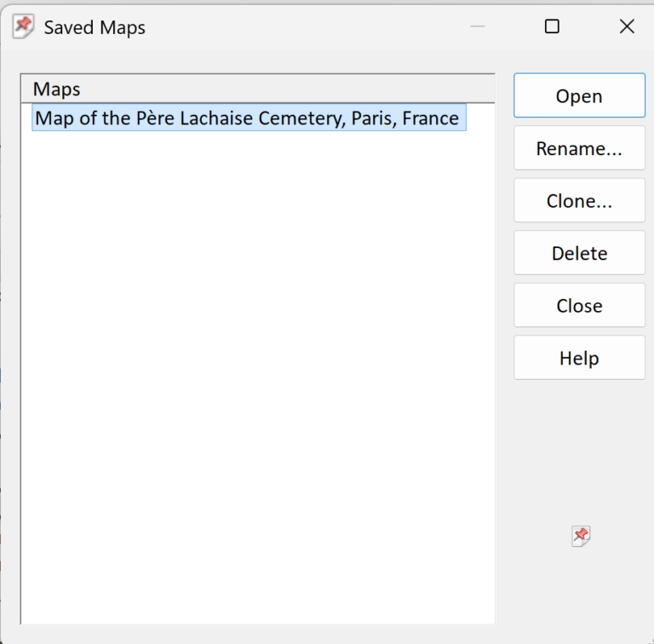Click the pushpin icon below Help button
Viewport: 654px width, 644px height.
click(581, 536)
